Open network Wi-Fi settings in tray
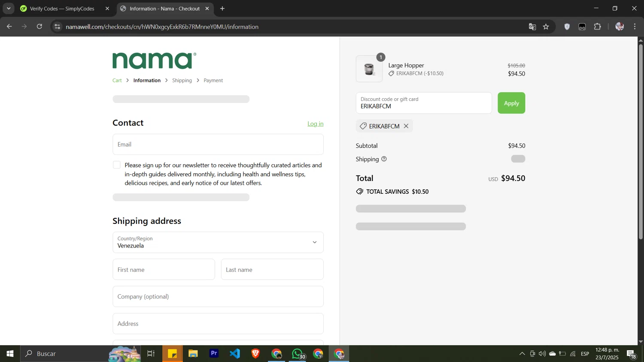This screenshot has width=644, height=362. pos(573,354)
